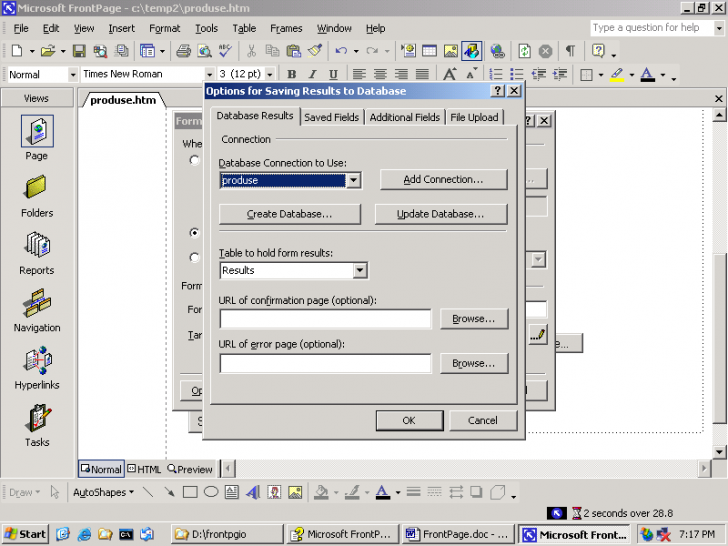
Task: Click the URL of confirmation page field
Action: coord(325,319)
